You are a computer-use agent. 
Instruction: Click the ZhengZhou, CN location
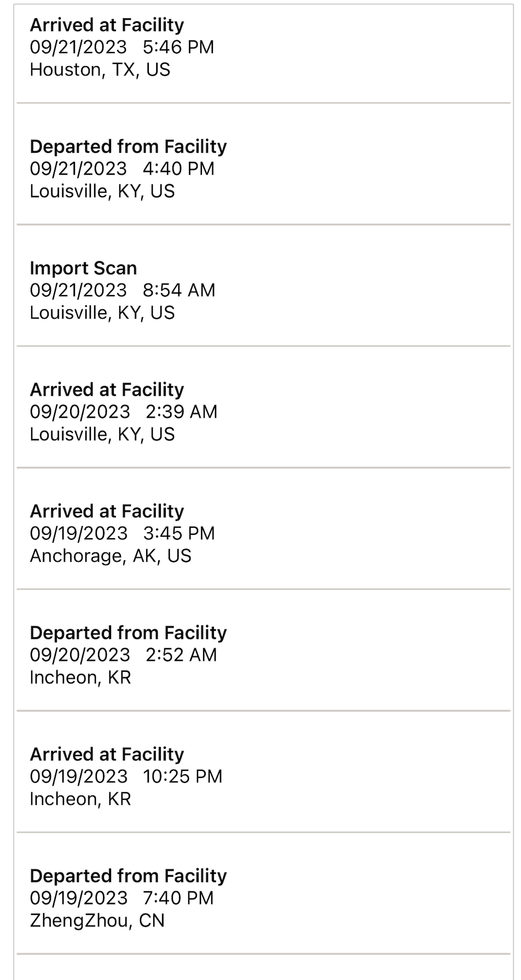(97, 921)
